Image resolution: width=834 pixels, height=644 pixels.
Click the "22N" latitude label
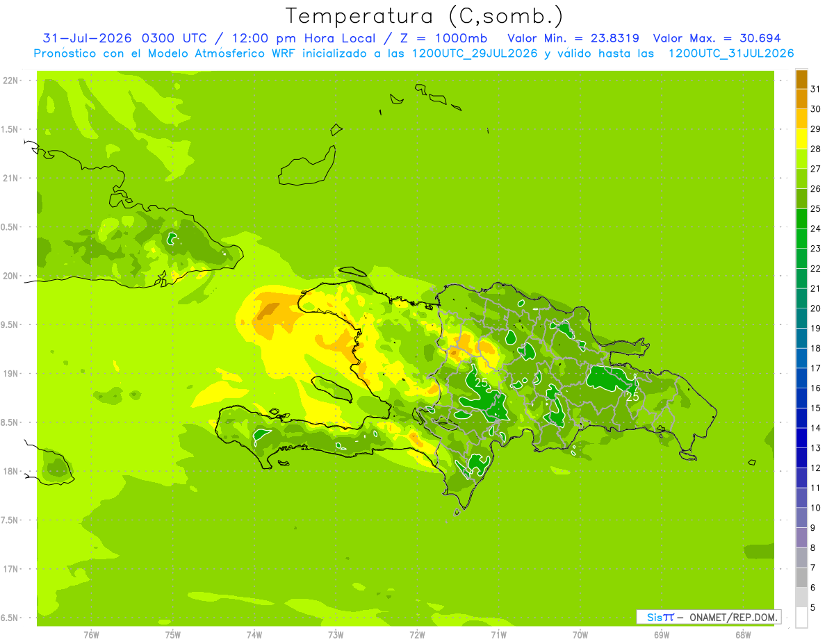point(10,81)
